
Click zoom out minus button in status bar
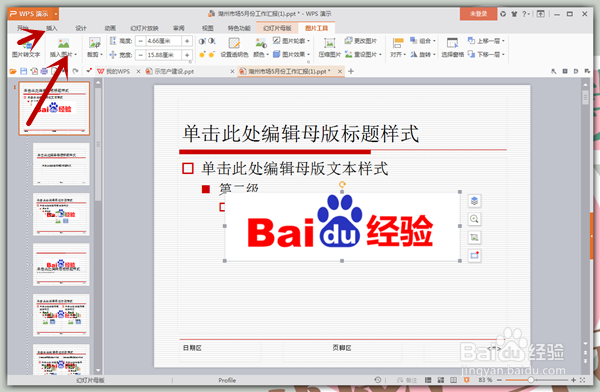coord(499,380)
